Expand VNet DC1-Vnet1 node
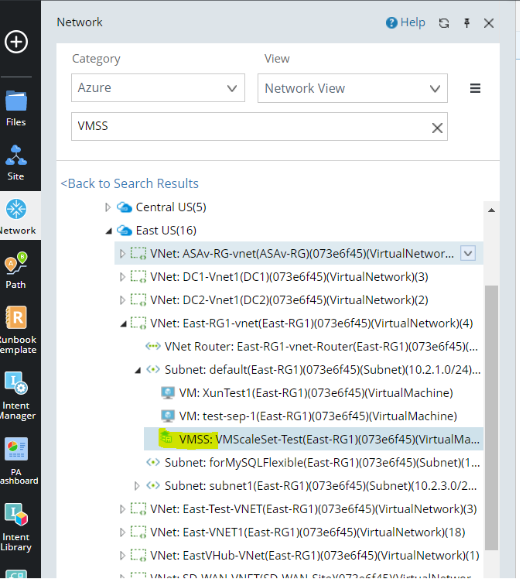Image resolution: width=520 pixels, height=580 pixels. click(122, 277)
